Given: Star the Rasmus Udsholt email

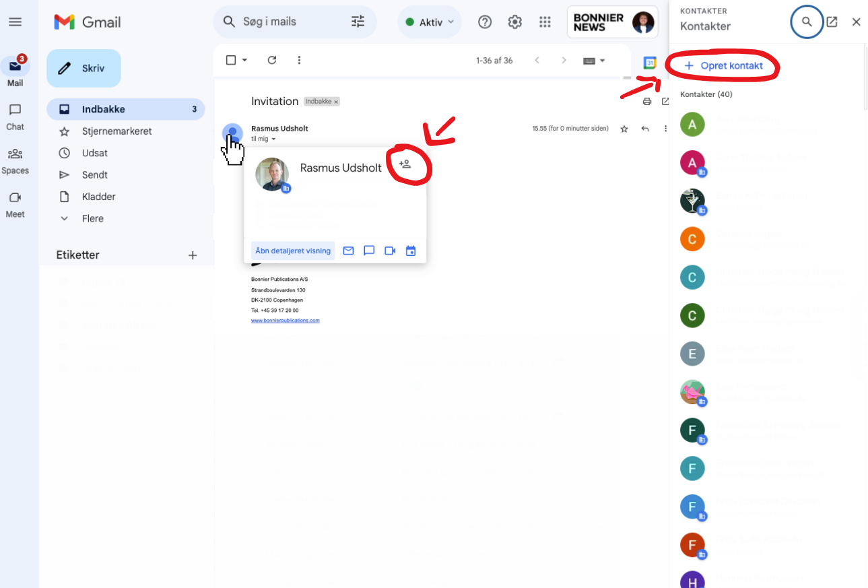Looking at the screenshot, I should click(624, 128).
